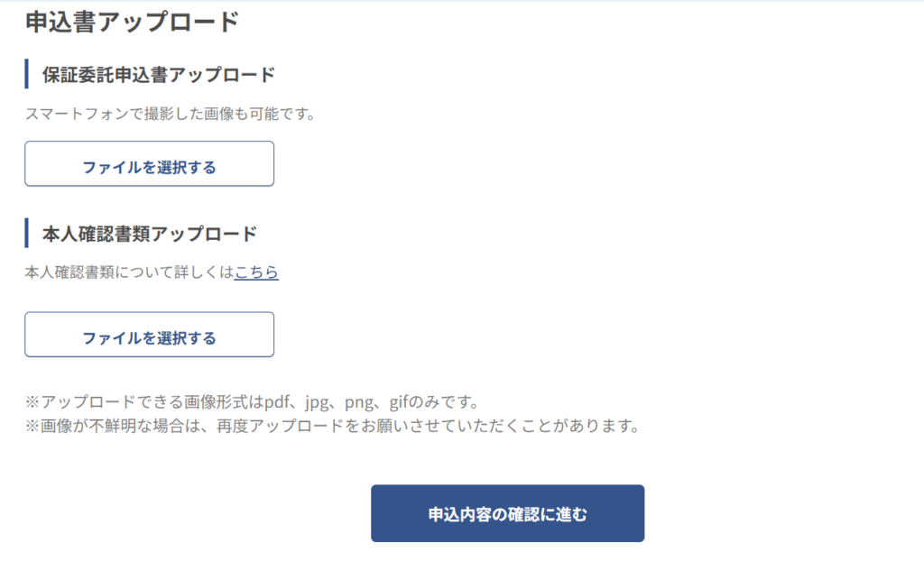The height and width of the screenshot is (561, 924).
Task: Click the word jpg in the format note
Action: (317, 404)
